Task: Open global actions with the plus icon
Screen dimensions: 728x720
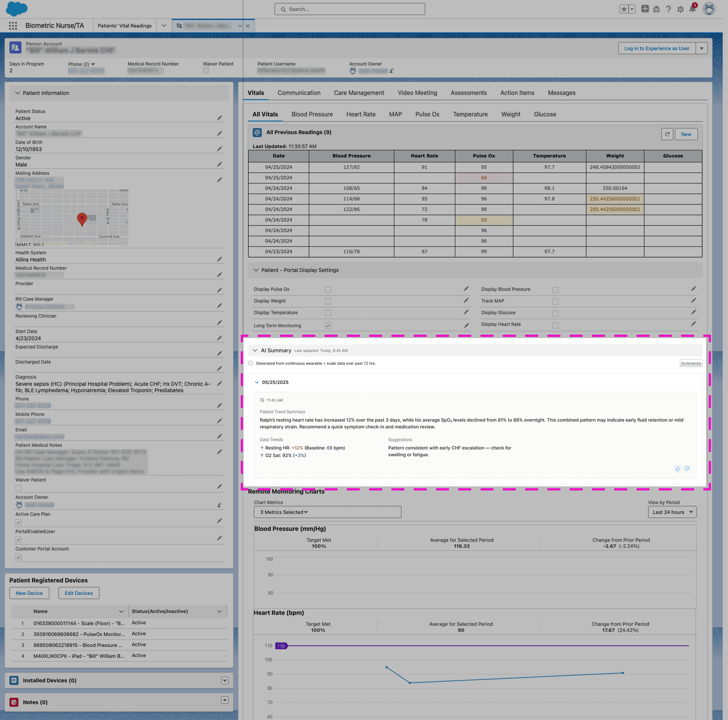Action: (645, 9)
